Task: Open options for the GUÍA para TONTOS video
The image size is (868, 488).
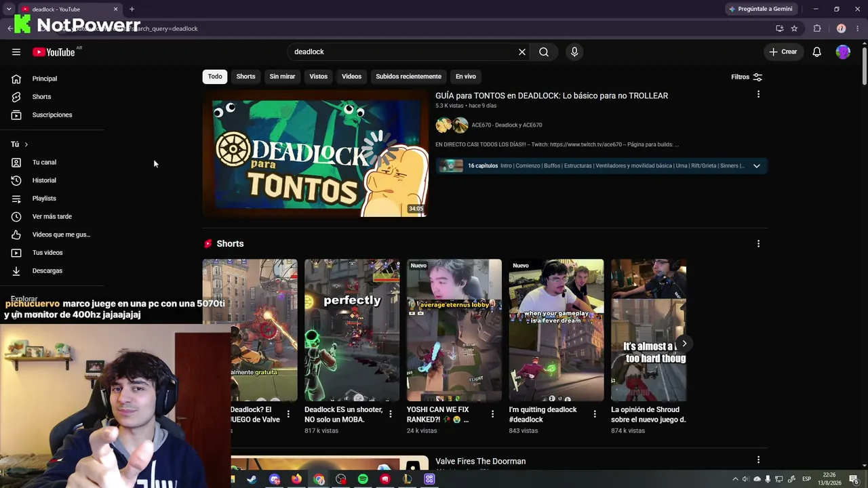Action: 758,94
